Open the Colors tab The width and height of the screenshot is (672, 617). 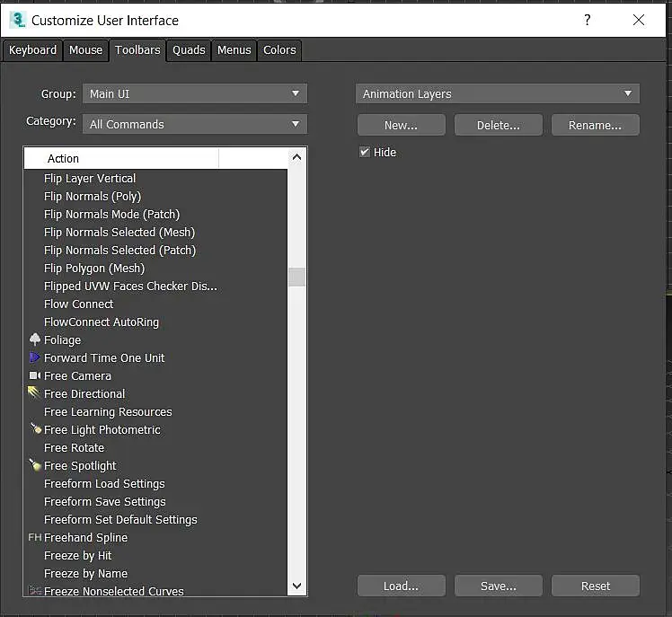(279, 50)
